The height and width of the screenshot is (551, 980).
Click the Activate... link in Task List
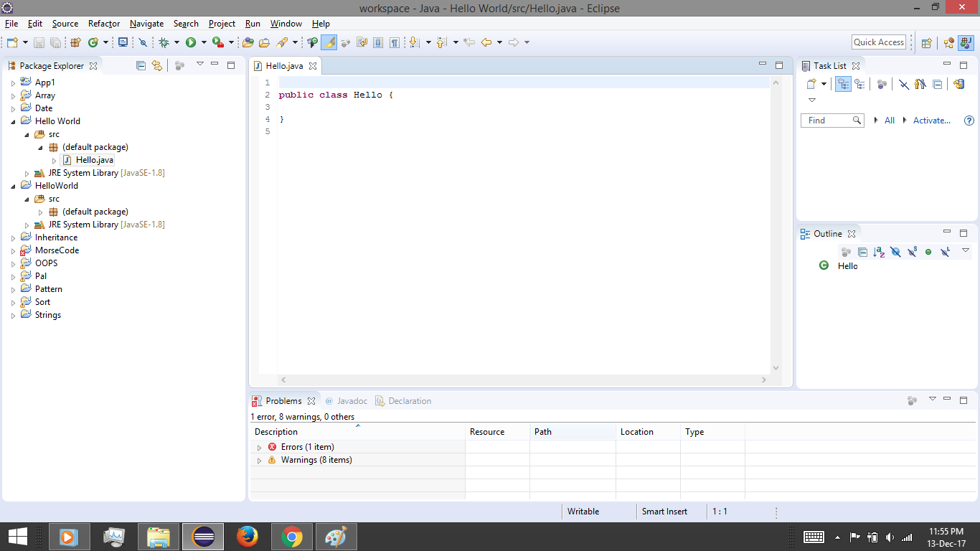pos(932,121)
